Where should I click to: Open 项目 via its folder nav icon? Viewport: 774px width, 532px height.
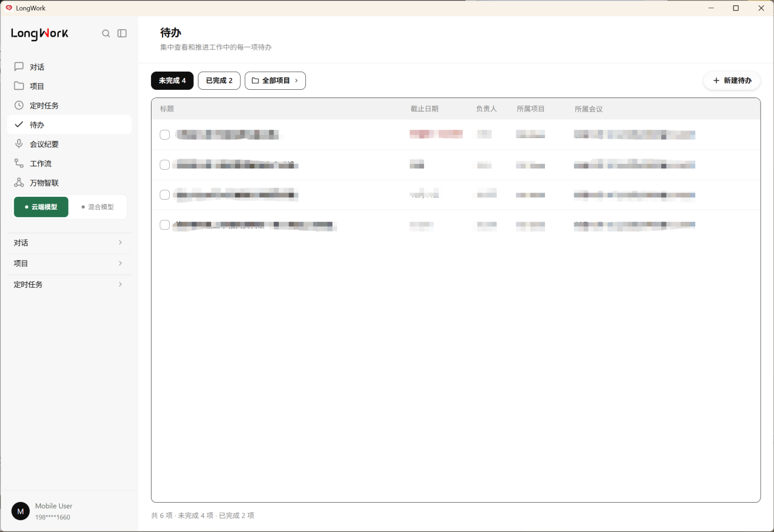(19, 86)
